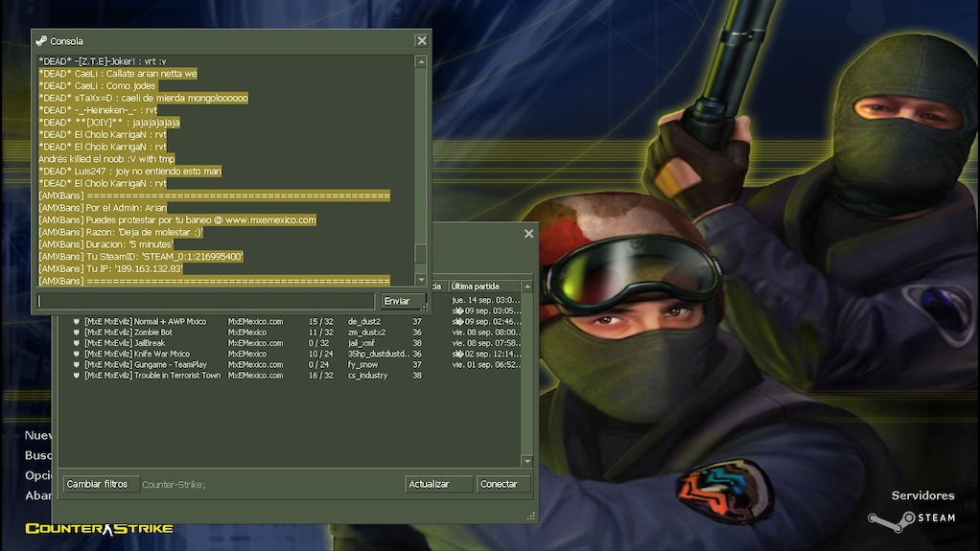The image size is (980, 551).
Task: Click console line 'Por el Admin: Arian'
Action: (103, 208)
